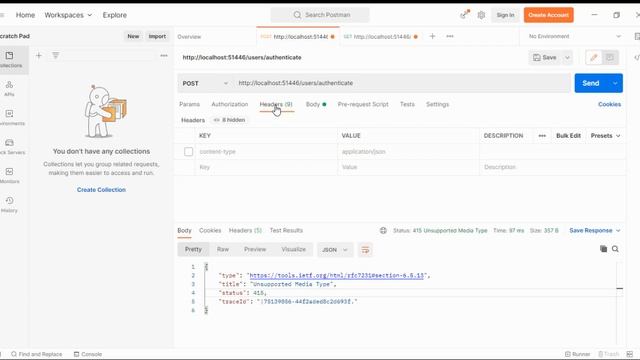Switch to the Params tab
This screenshot has height=360, width=640.
(x=189, y=104)
